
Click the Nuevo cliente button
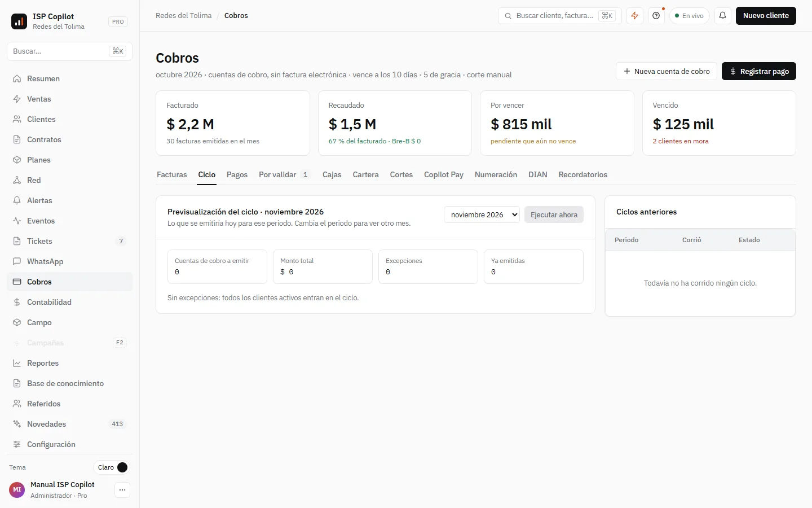coord(766,16)
